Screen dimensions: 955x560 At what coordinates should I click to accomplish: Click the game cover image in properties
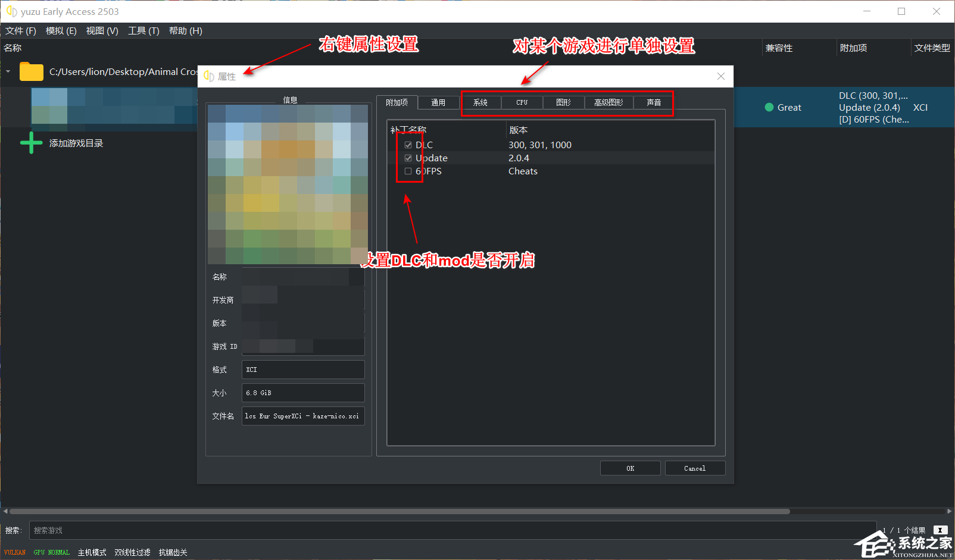tap(288, 184)
